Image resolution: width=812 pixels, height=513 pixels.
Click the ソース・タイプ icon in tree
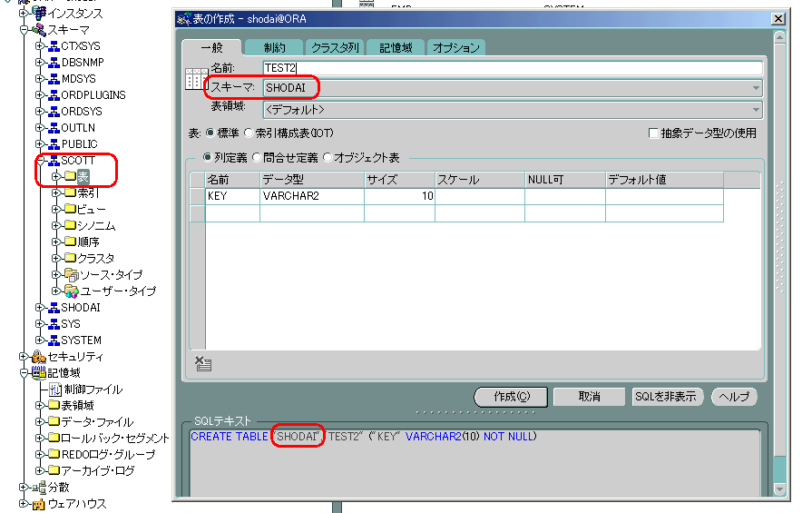click(71, 275)
